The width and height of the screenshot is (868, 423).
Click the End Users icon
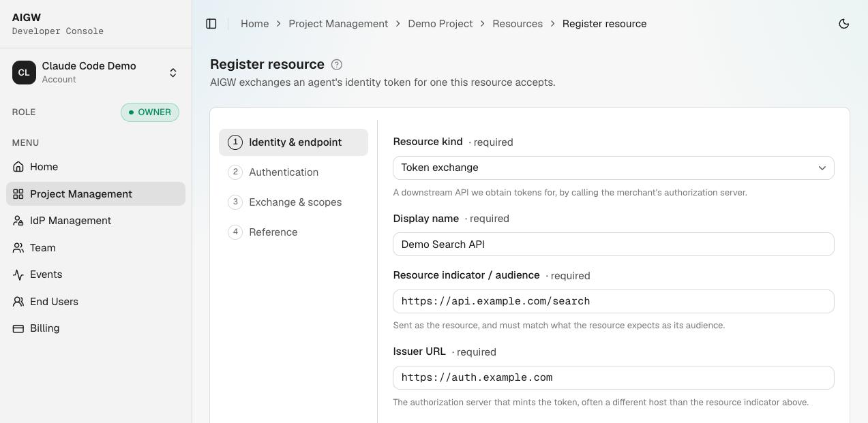(18, 302)
